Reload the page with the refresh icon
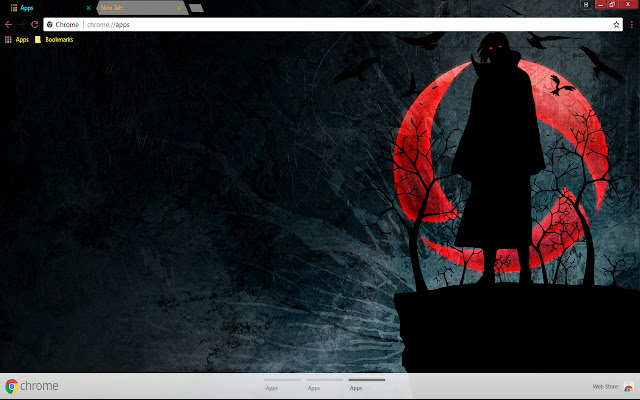This screenshot has height=400, width=640. pos(34,24)
